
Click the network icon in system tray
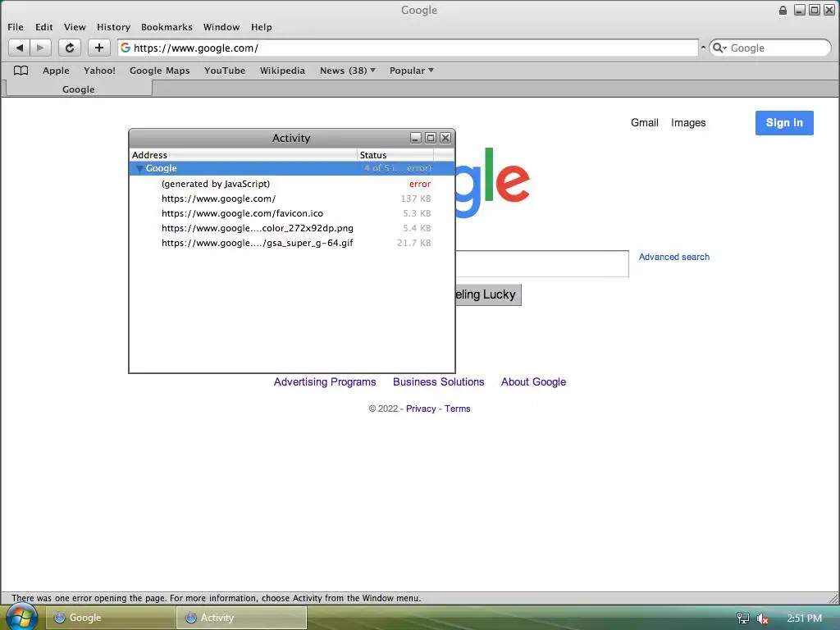(x=743, y=619)
